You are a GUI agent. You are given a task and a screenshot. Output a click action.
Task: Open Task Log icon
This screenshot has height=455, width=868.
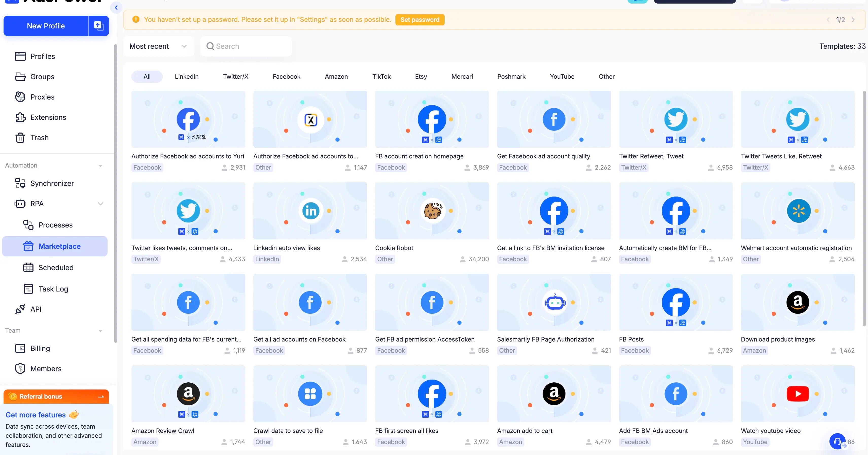28,289
